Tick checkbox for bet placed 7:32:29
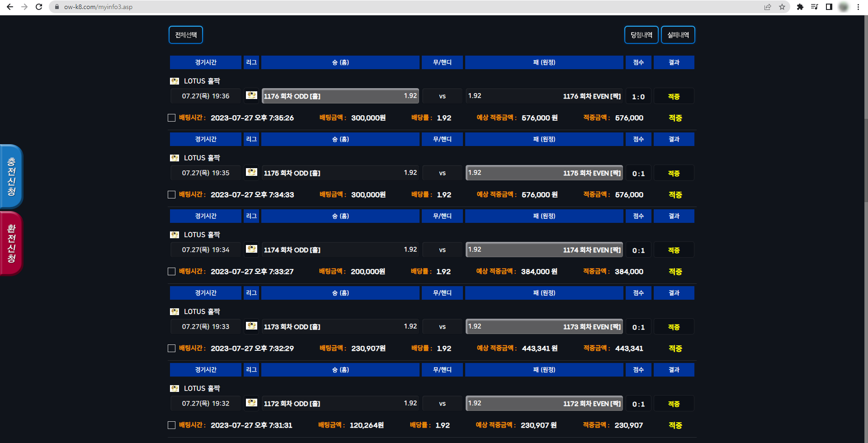 (x=171, y=349)
